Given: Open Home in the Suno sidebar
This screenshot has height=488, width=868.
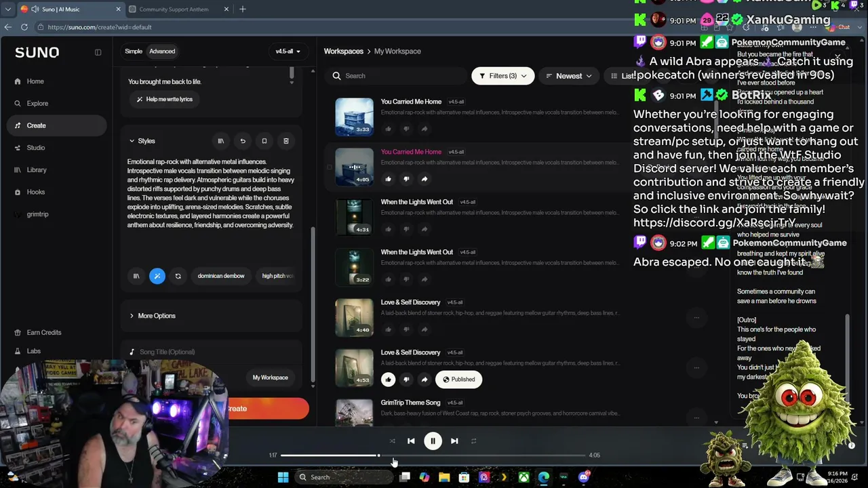Looking at the screenshot, I should click(x=35, y=81).
